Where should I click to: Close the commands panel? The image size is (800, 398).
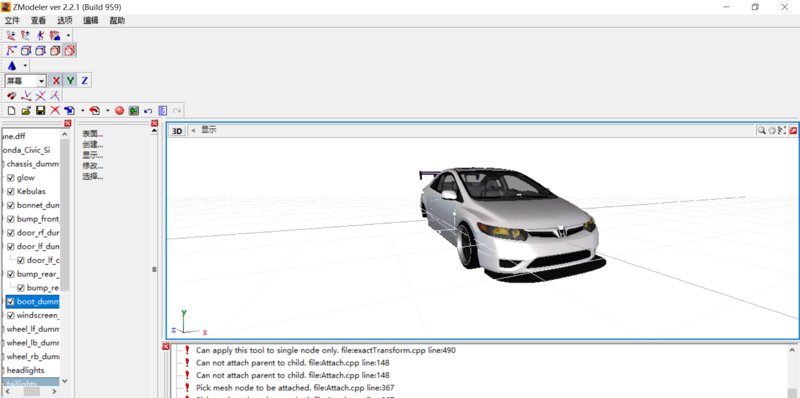click(155, 123)
